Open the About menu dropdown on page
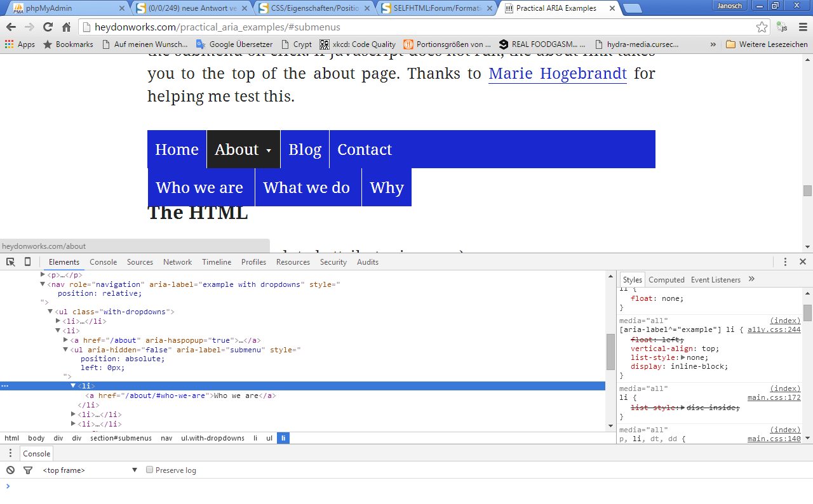This screenshot has height=504, width=813. tap(243, 149)
